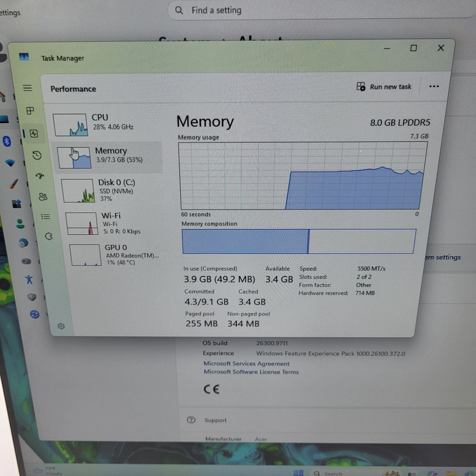Maximize the Task Manager window
Viewport: 476px width, 476px height.
(413, 48)
